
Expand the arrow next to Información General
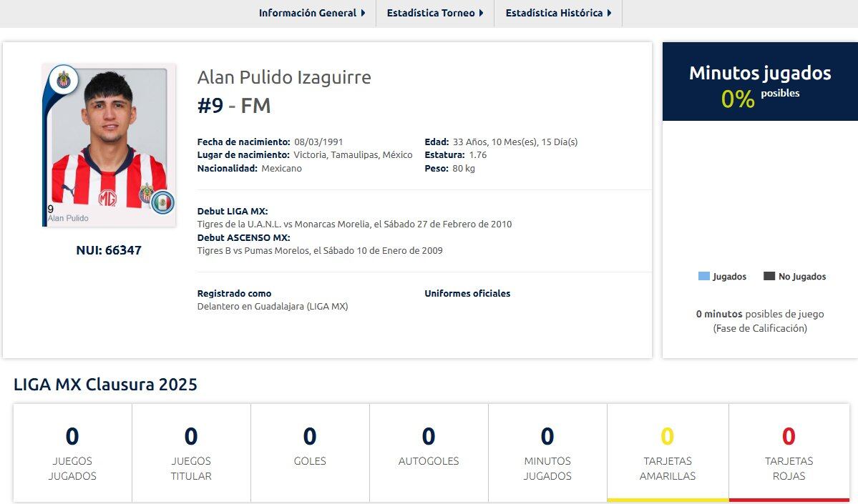362,13
